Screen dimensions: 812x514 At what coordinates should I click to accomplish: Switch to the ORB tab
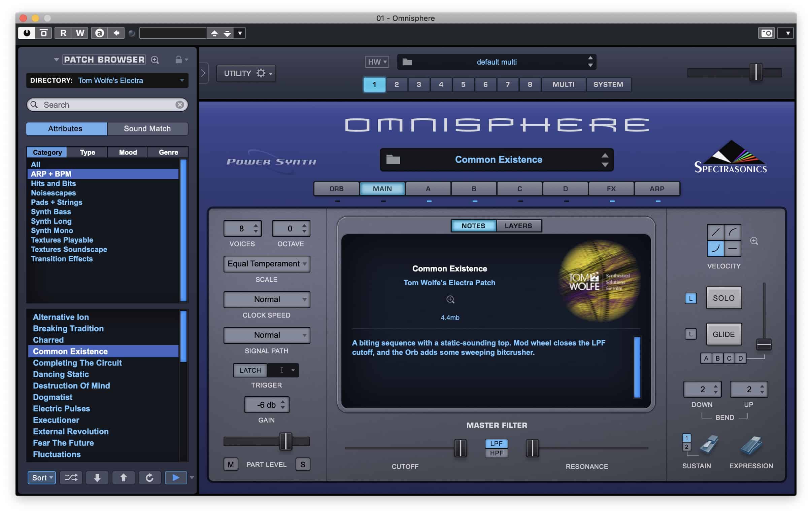coord(336,189)
